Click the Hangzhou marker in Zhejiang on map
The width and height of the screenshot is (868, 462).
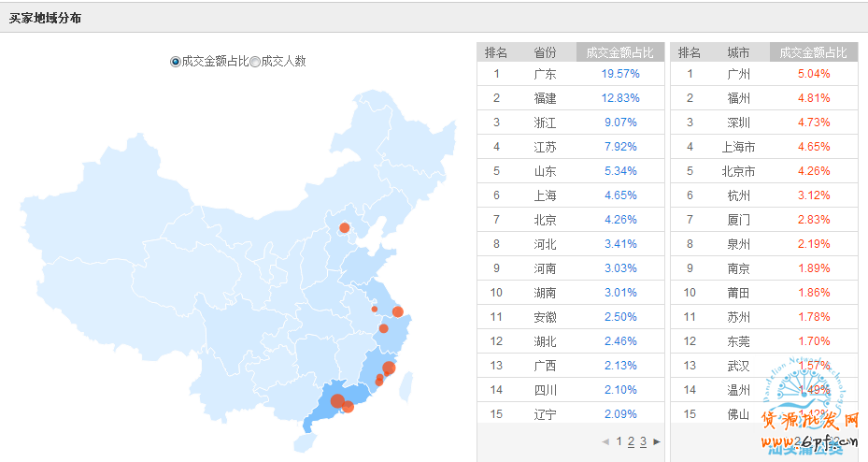(x=383, y=328)
